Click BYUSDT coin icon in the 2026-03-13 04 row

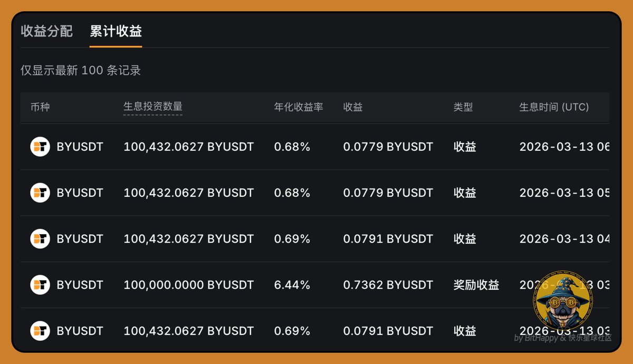click(x=40, y=238)
